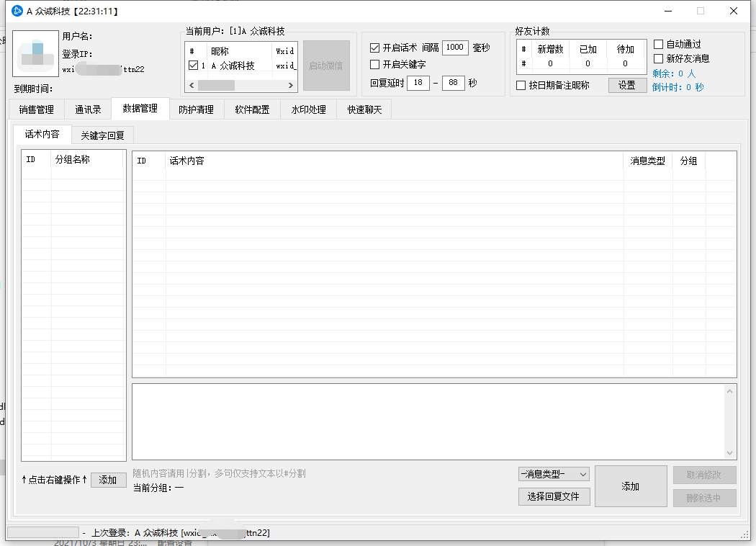
Task: Switch to the 销售管理 tab
Action: point(36,110)
